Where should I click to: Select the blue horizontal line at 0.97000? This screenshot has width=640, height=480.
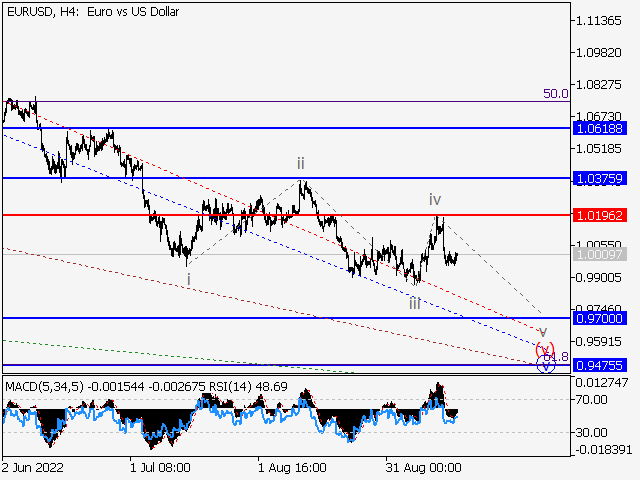click(x=287, y=318)
